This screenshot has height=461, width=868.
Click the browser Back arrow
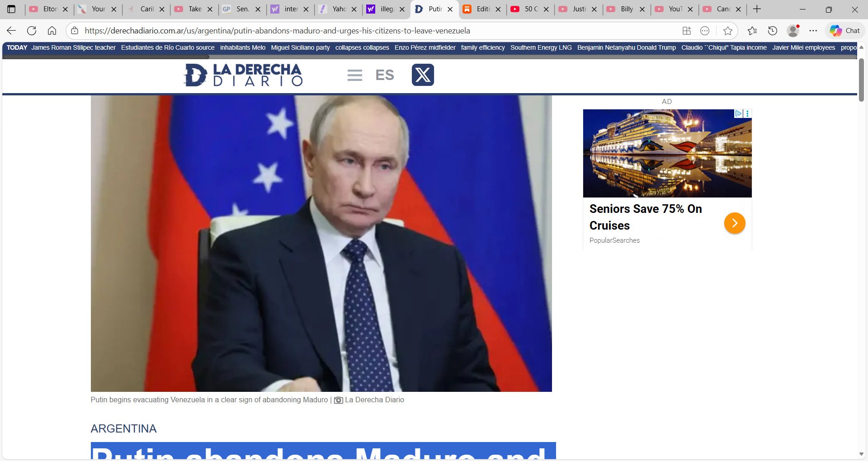click(x=11, y=31)
